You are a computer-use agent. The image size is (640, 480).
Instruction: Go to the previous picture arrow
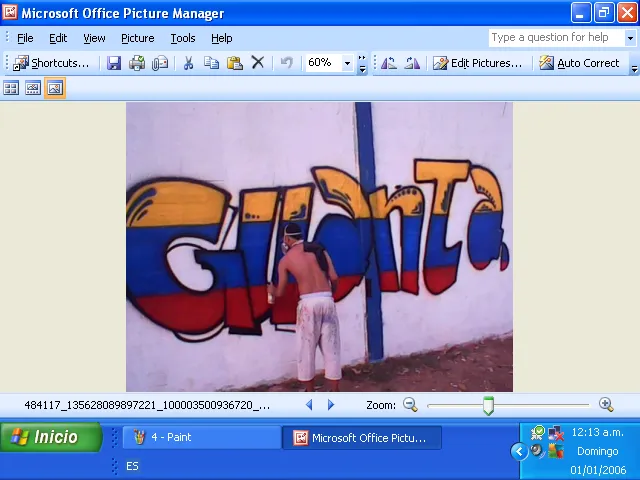click(x=309, y=404)
